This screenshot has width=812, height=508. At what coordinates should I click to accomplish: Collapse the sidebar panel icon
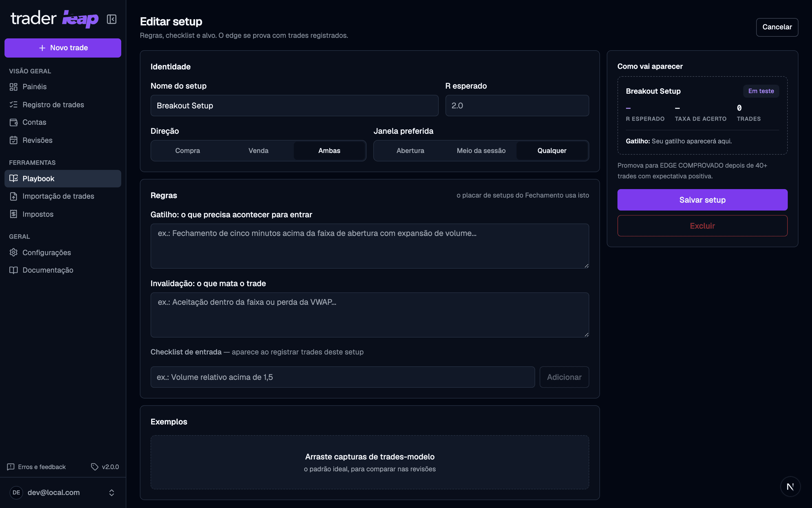111,19
